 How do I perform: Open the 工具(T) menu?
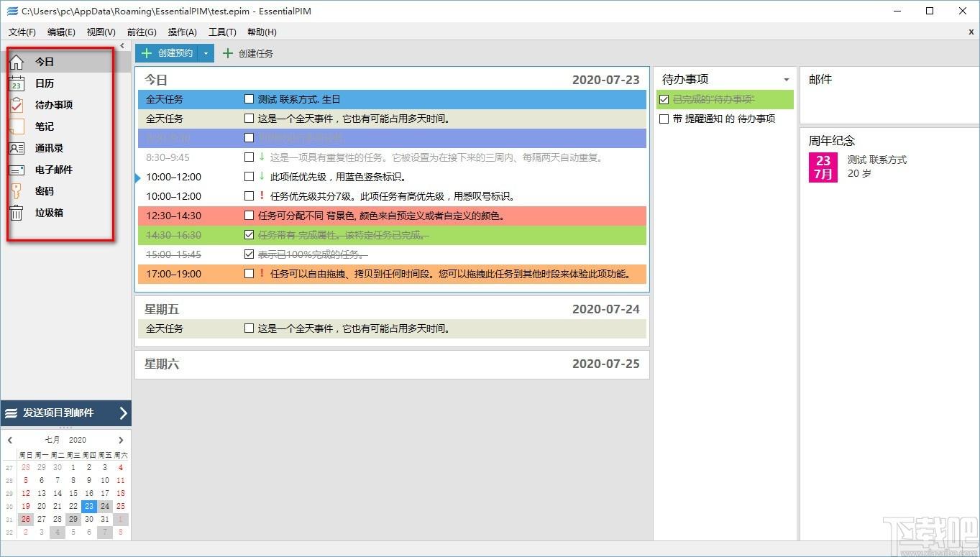[222, 32]
